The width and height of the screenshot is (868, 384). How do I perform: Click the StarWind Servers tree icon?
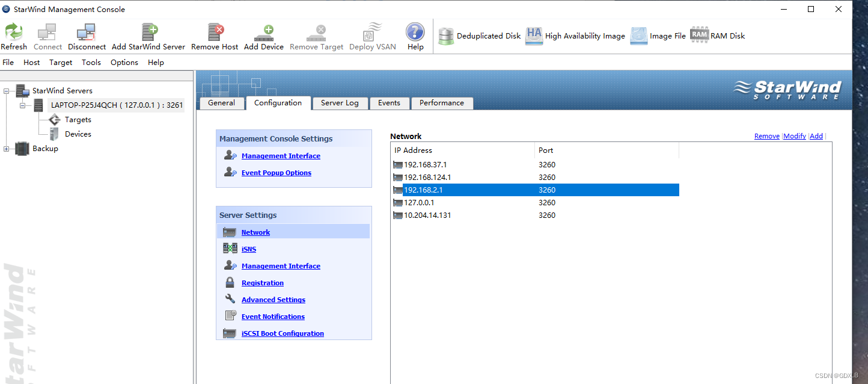[x=23, y=91]
